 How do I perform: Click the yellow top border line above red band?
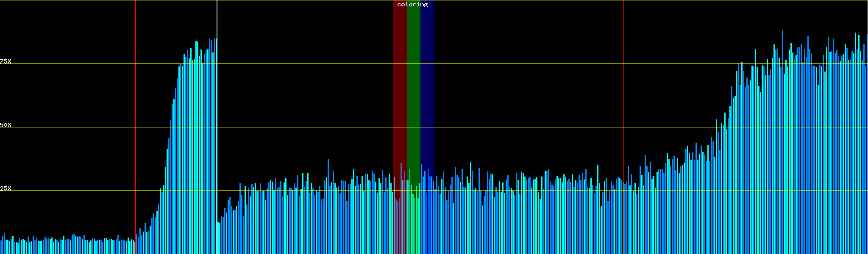coord(400,0)
